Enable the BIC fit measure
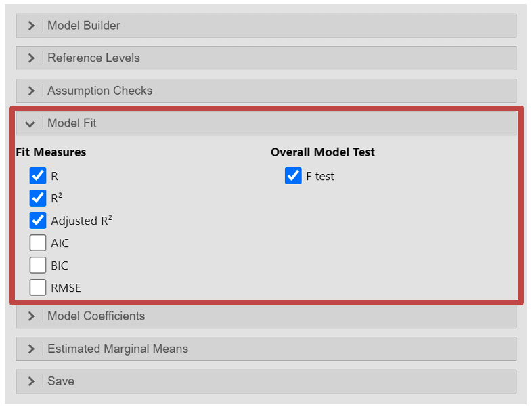532x409 pixels. click(x=38, y=265)
